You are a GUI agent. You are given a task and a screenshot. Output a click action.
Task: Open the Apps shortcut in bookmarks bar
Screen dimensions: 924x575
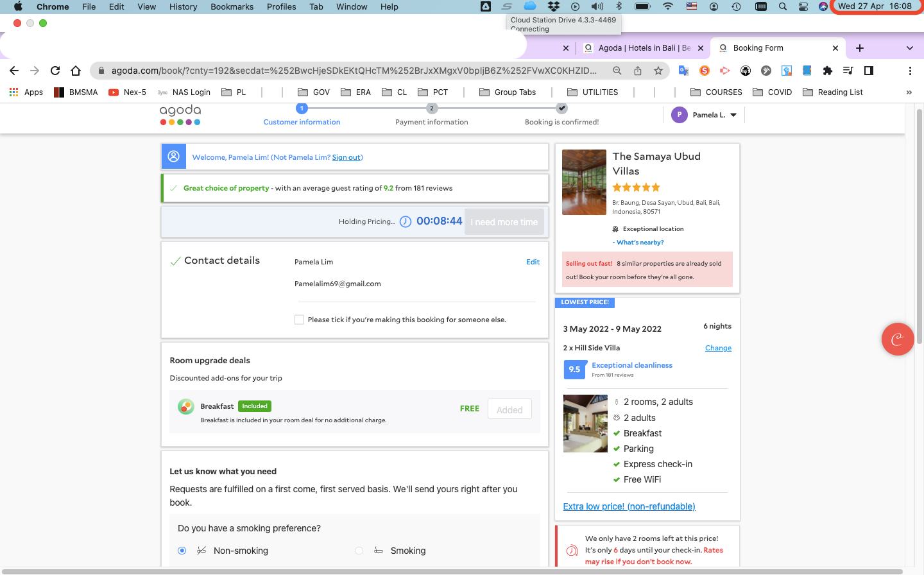coord(26,92)
